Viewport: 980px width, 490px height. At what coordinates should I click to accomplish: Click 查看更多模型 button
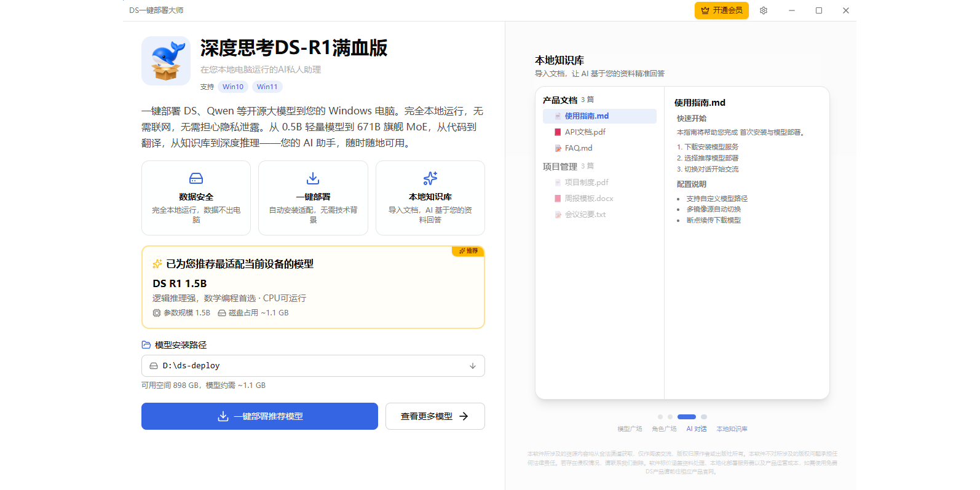(x=435, y=416)
